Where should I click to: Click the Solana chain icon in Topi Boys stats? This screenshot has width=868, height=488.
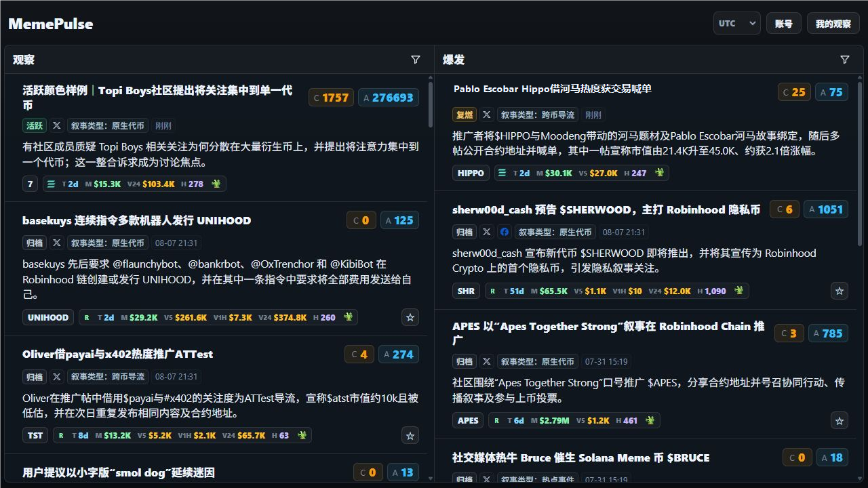pos(50,184)
